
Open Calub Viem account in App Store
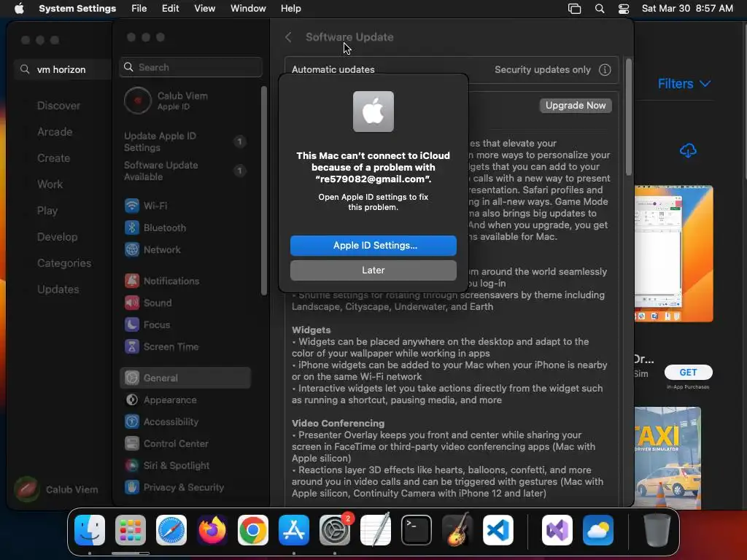click(x=56, y=489)
